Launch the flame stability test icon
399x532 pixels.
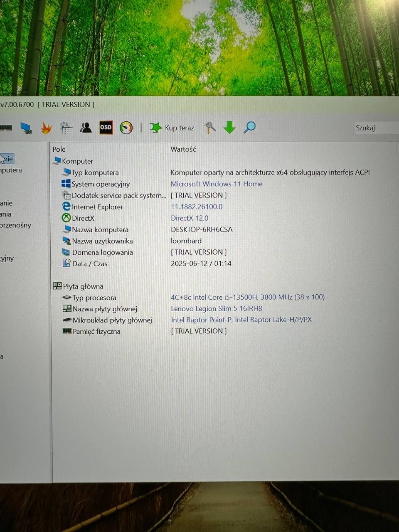[x=46, y=128]
